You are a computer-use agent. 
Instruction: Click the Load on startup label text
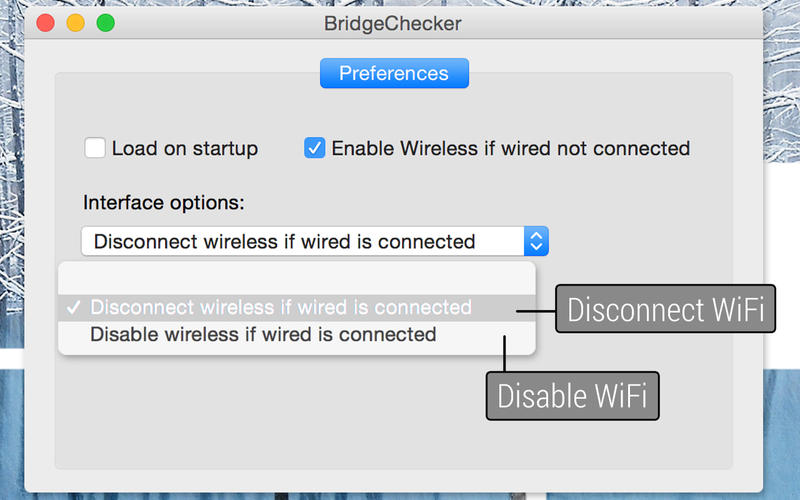(x=185, y=148)
